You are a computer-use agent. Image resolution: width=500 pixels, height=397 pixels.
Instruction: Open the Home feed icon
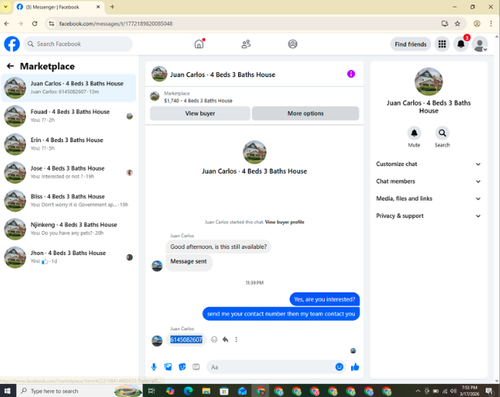199,44
